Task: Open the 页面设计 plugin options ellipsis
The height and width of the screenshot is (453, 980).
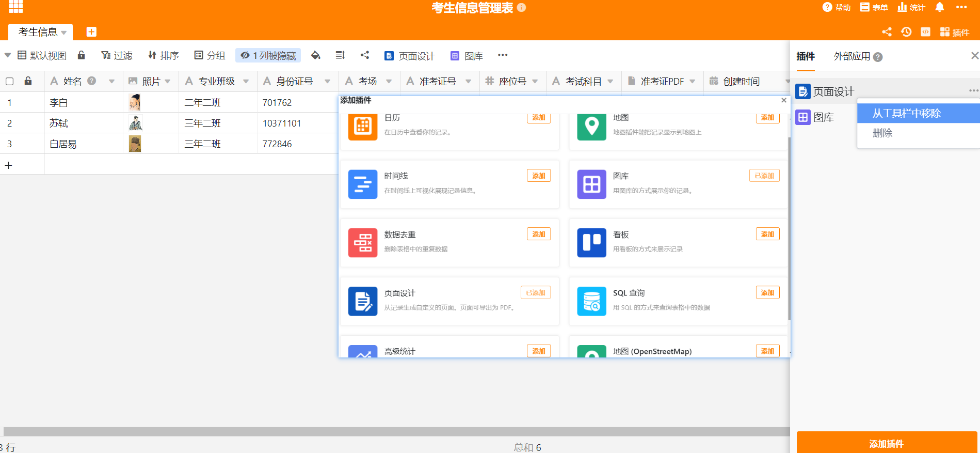Action: (x=974, y=91)
